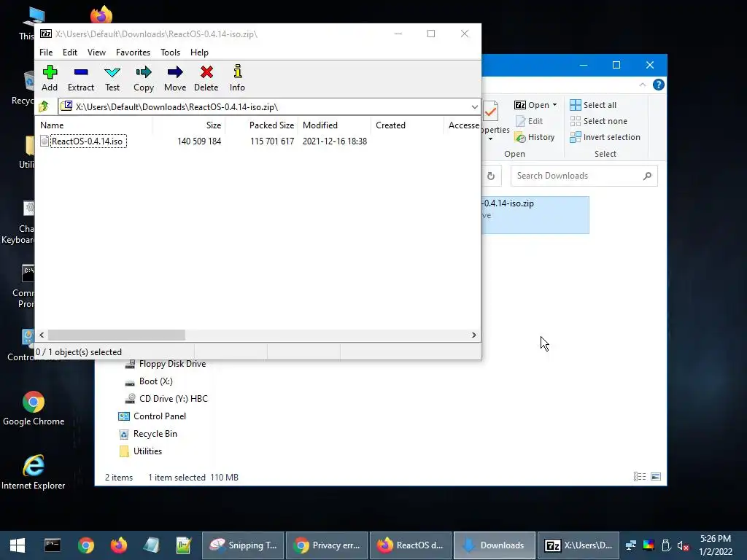Viewport: 747px width, 560px height.
Task: Open archive Info
Action: (237, 79)
